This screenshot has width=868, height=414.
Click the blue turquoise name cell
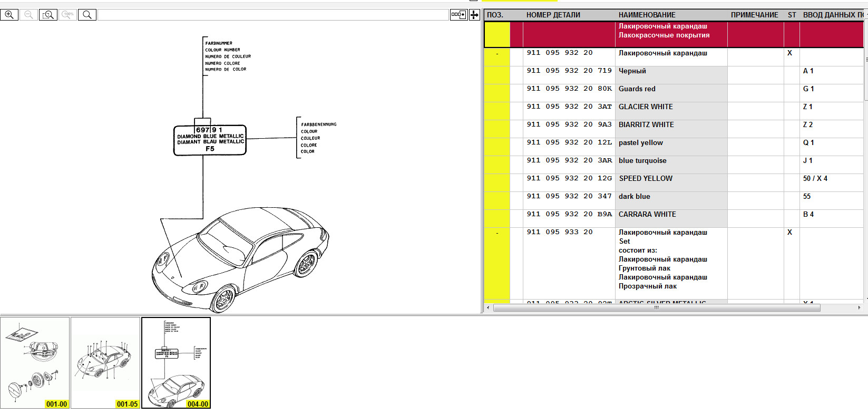tap(671, 165)
